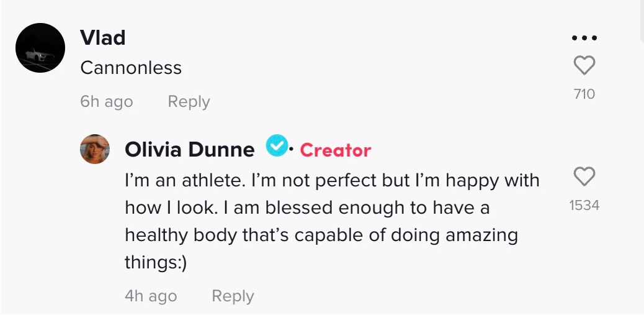Reply to Olivia Dunne's comment

(x=233, y=296)
